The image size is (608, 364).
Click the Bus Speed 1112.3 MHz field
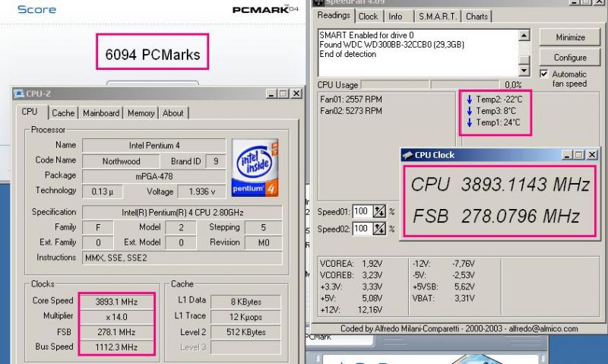117,347
